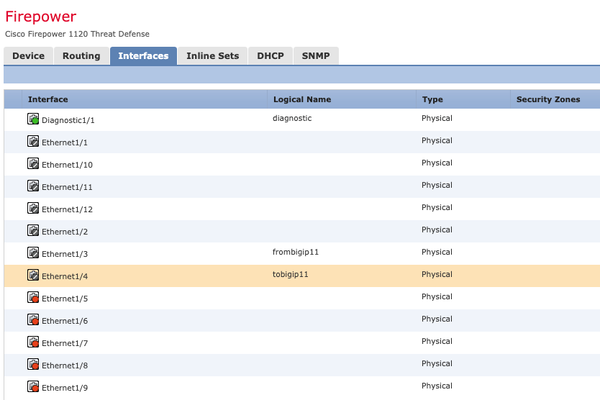Screen dimensions: 600x400
Task: Open the Inline Sets tab
Action: [212, 56]
